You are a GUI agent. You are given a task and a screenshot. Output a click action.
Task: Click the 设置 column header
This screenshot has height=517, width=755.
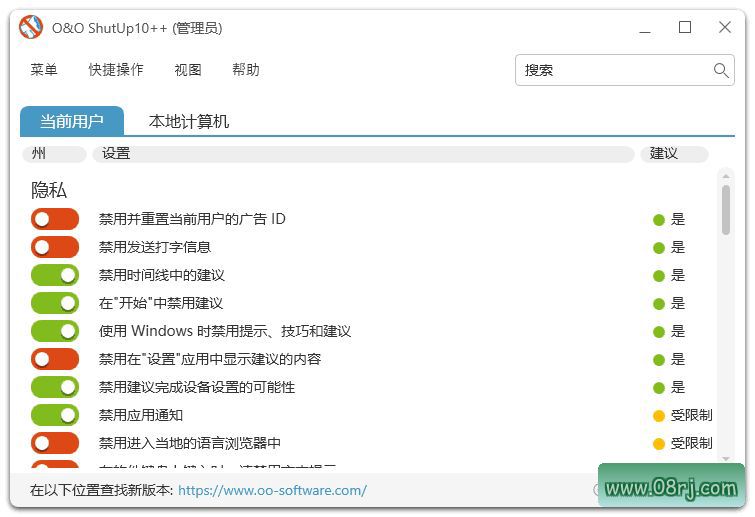pyautogui.click(x=363, y=154)
